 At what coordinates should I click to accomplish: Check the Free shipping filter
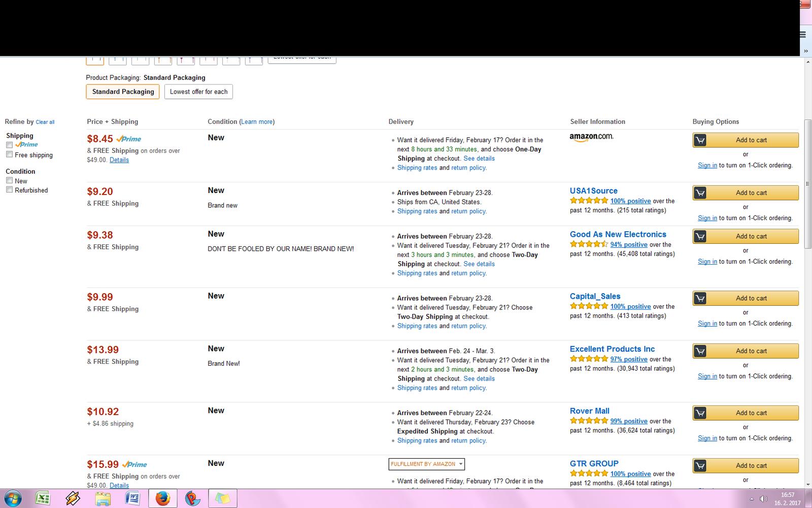click(x=9, y=154)
